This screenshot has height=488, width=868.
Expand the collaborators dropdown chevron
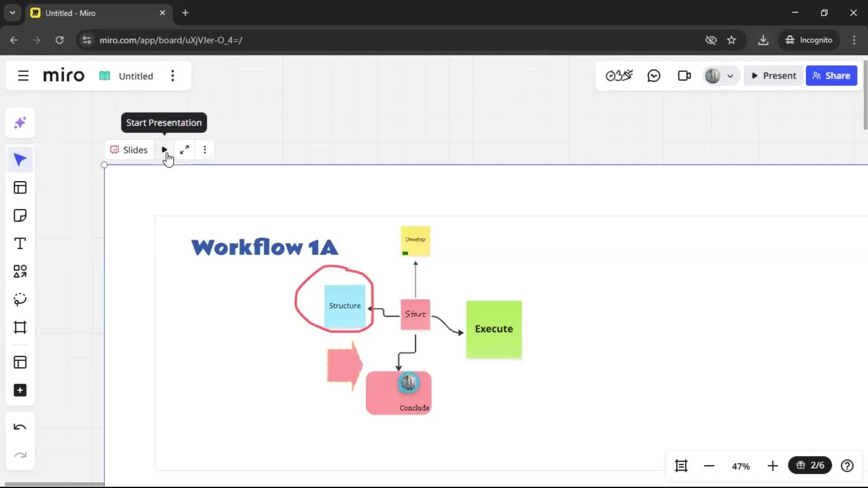coord(730,76)
